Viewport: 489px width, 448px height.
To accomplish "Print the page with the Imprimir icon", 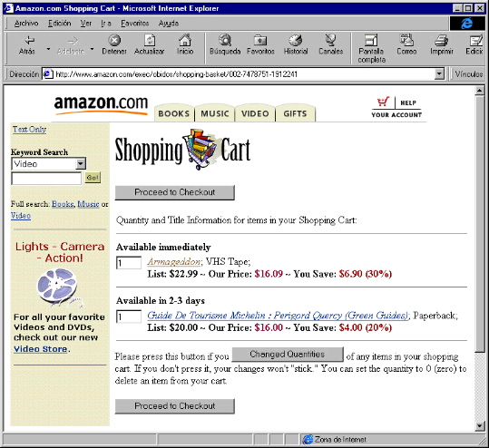I will [441, 40].
